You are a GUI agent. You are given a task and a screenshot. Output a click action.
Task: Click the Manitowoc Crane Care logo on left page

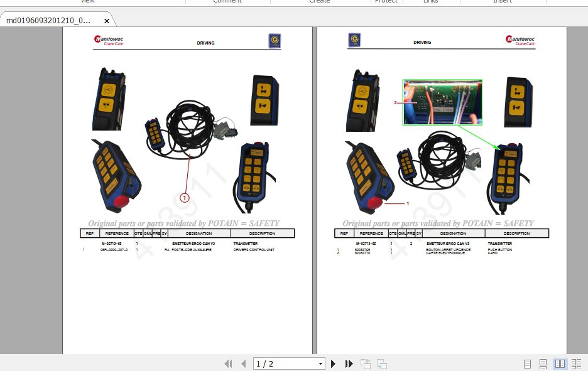(x=109, y=40)
